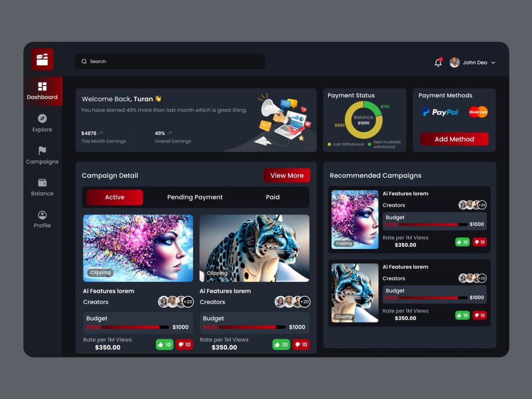Dislike the first recommended campaign
This screenshot has width=532, height=399.
click(480, 242)
